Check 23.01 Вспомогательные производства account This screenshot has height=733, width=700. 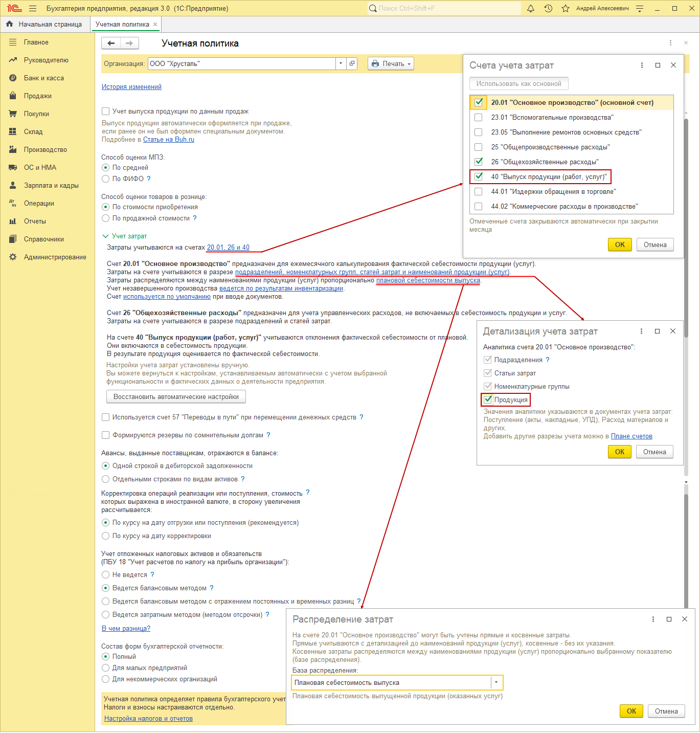pyautogui.click(x=479, y=118)
